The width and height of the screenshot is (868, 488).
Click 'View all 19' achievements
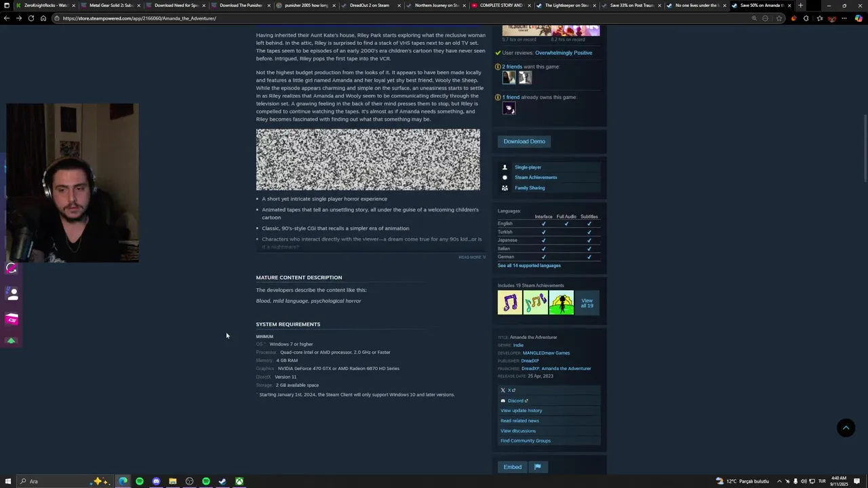coord(587,303)
